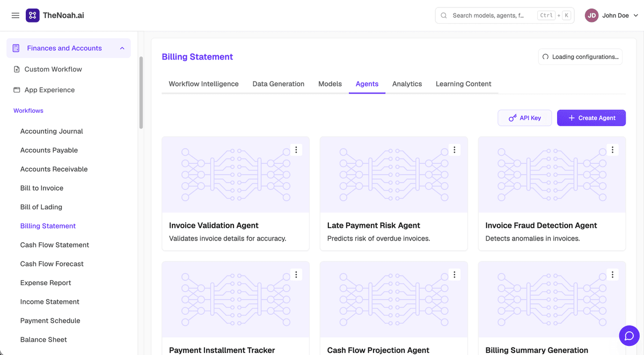Select Billing Statement workflow
This screenshot has height=355, width=644.
tap(48, 226)
